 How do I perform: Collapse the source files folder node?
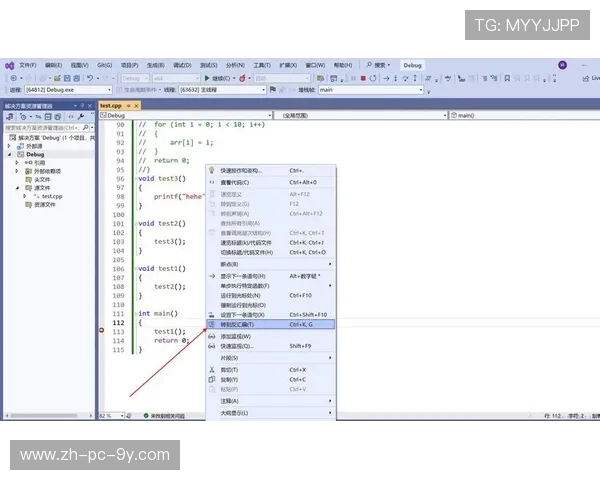[x=17, y=188]
